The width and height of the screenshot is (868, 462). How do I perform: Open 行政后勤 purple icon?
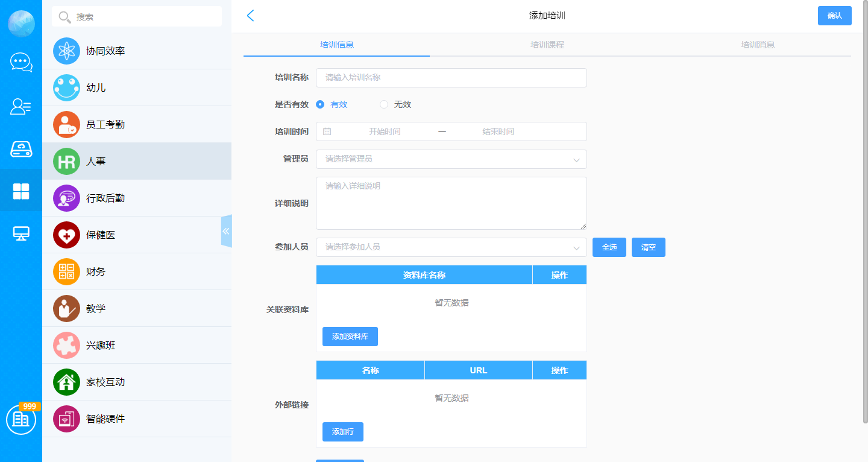pyautogui.click(x=66, y=198)
